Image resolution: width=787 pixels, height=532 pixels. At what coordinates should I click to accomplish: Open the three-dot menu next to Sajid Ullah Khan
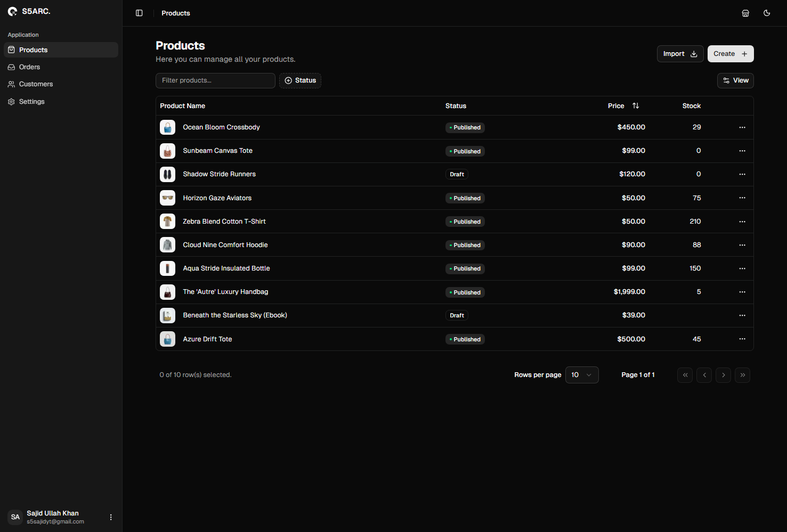click(x=110, y=517)
